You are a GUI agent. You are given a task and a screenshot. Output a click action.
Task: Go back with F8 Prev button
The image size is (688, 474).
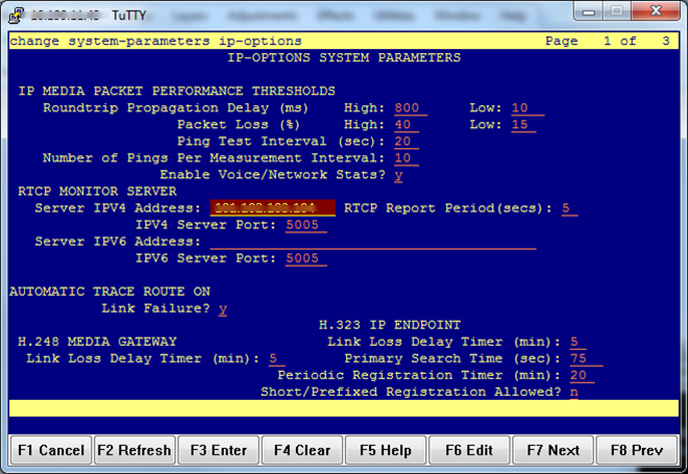coord(637,450)
